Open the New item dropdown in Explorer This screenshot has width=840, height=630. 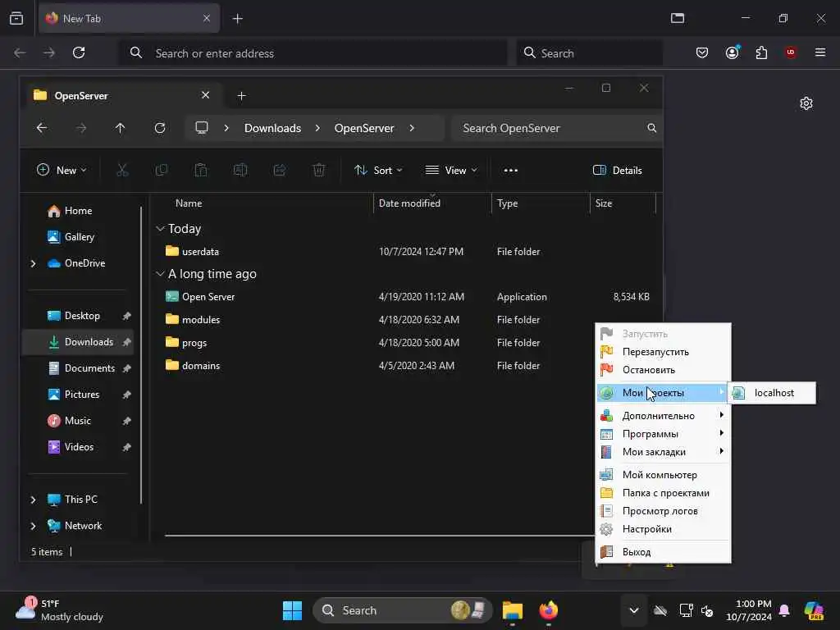pyautogui.click(x=61, y=171)
